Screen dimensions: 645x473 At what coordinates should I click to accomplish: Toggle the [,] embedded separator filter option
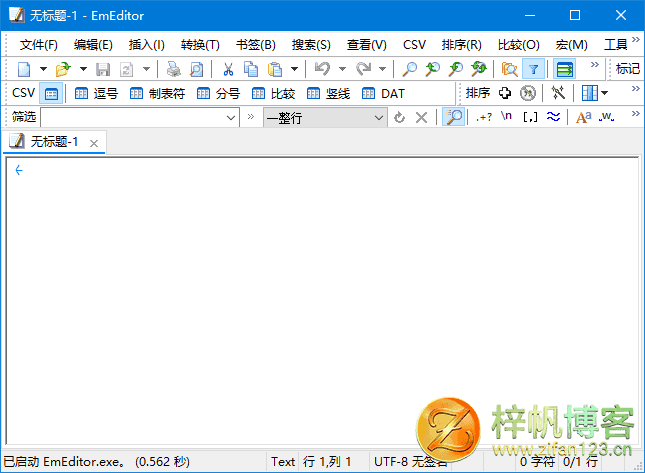tap(530, 118)
